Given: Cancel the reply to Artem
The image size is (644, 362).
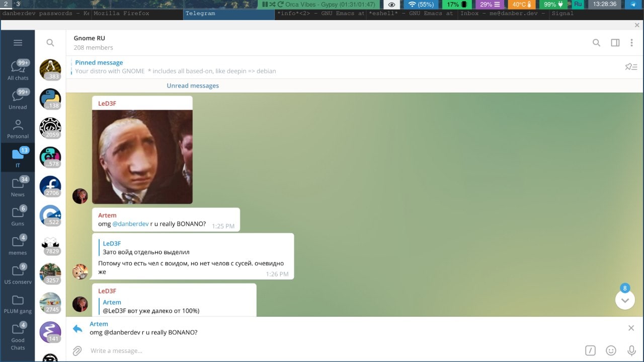Looking at the screenshot, I should coord(631,328).
